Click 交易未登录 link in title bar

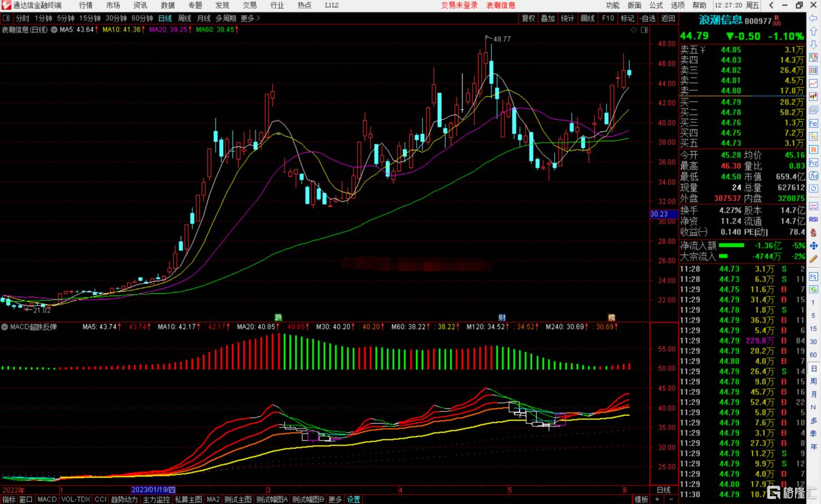pyautogui.click(x=459, y=5)
